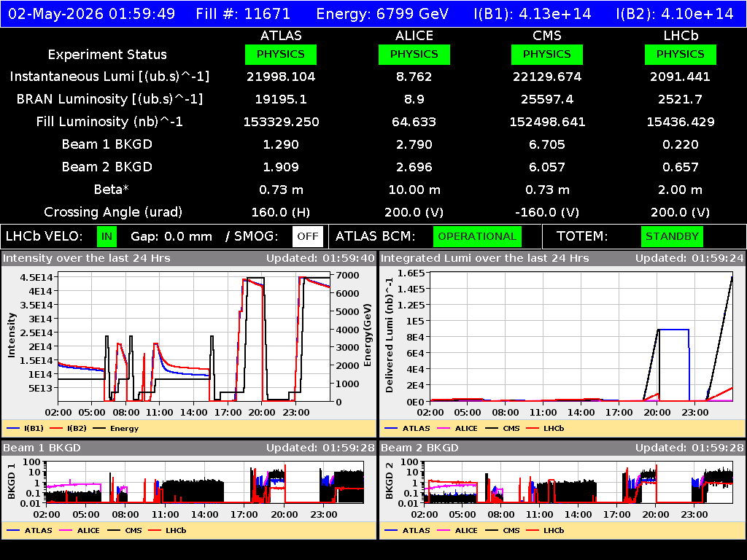The image size is (747, 560).
Task: Click ATLAS legend entry in Integrated Lumi chart
Action: point(407,429)
